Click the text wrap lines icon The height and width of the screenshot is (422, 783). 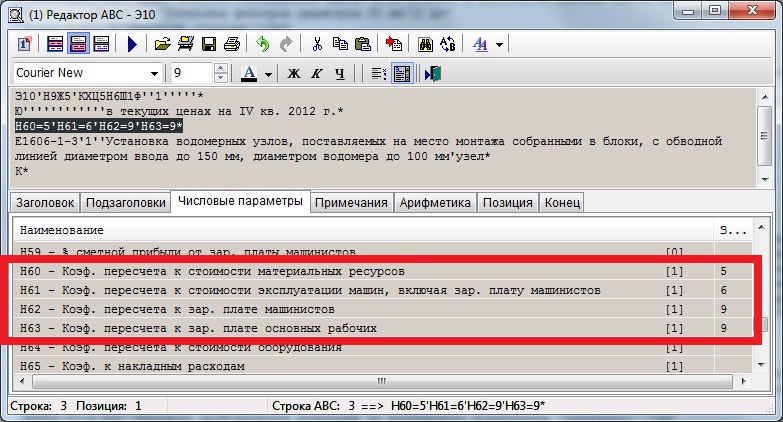click(379, 74)
